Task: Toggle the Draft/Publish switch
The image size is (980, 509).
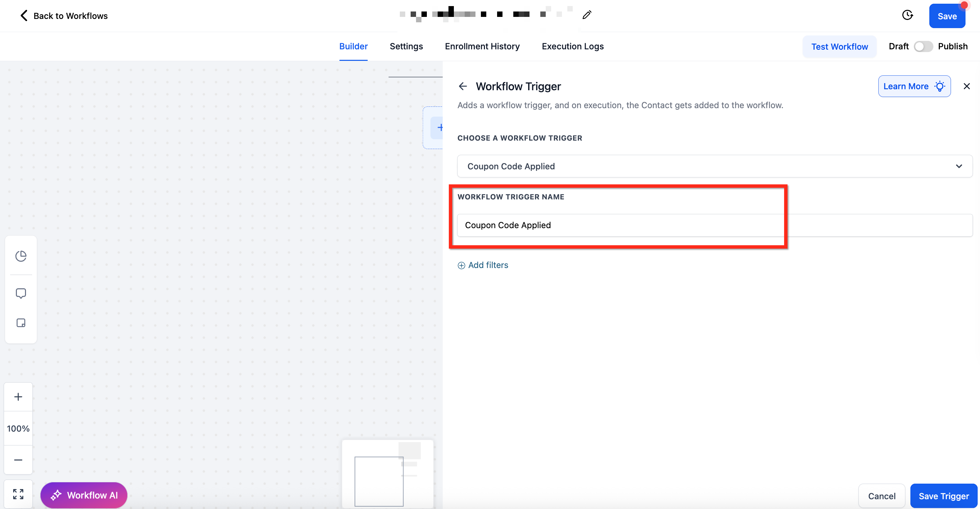Action: pyautogui.click(x=923, y=46)
